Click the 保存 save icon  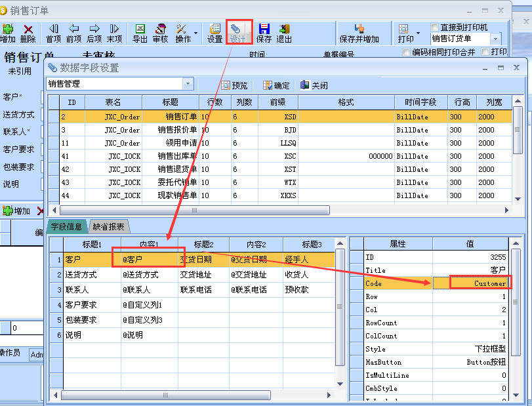click(x=264, y=33)
